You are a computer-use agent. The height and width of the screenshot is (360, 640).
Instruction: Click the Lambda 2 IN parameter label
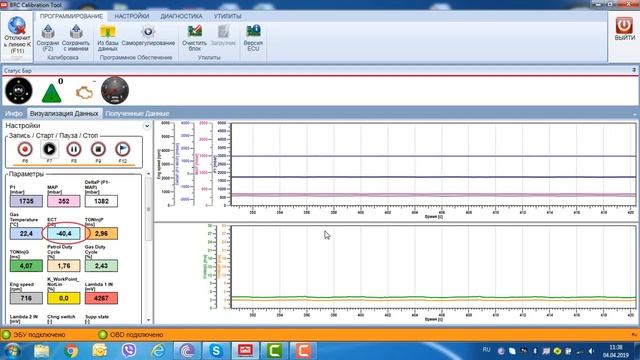click(23, 319)
